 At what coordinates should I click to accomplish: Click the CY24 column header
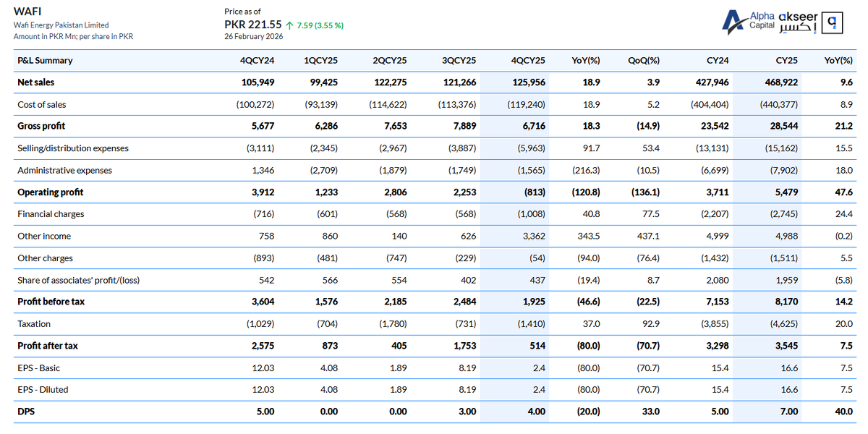click(x=717, y=61)
